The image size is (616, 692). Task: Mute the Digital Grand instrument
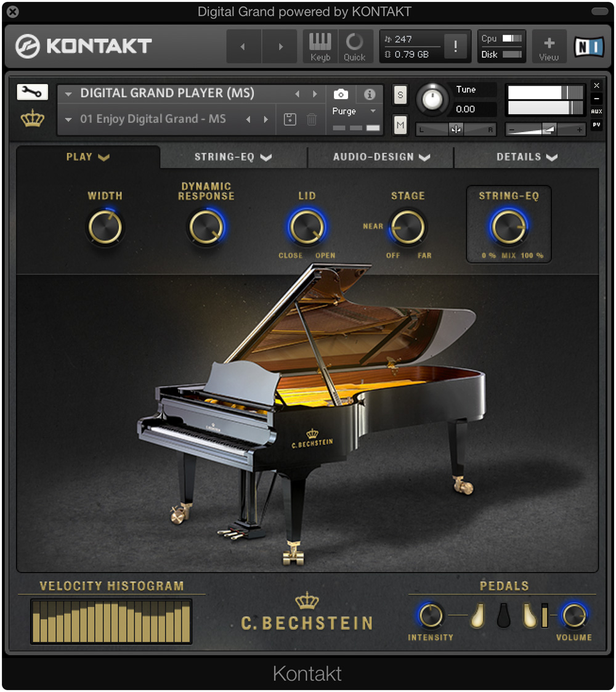(x=400, y=124)
